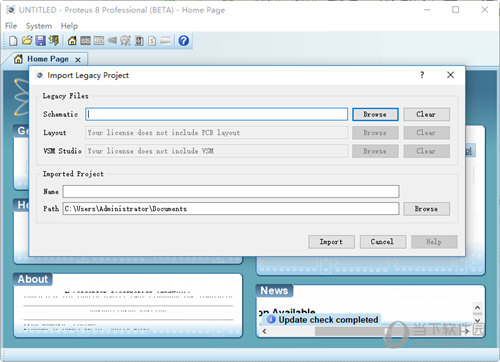Click the disabled Layout Clear button
500x362 pixels.
coord(426,133)
